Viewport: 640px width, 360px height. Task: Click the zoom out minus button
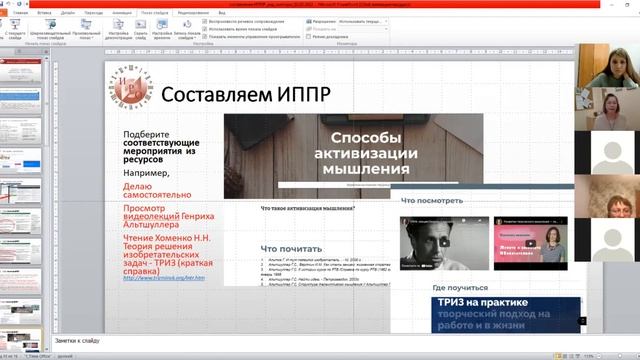pyautogui.click(x=599, y=356)
